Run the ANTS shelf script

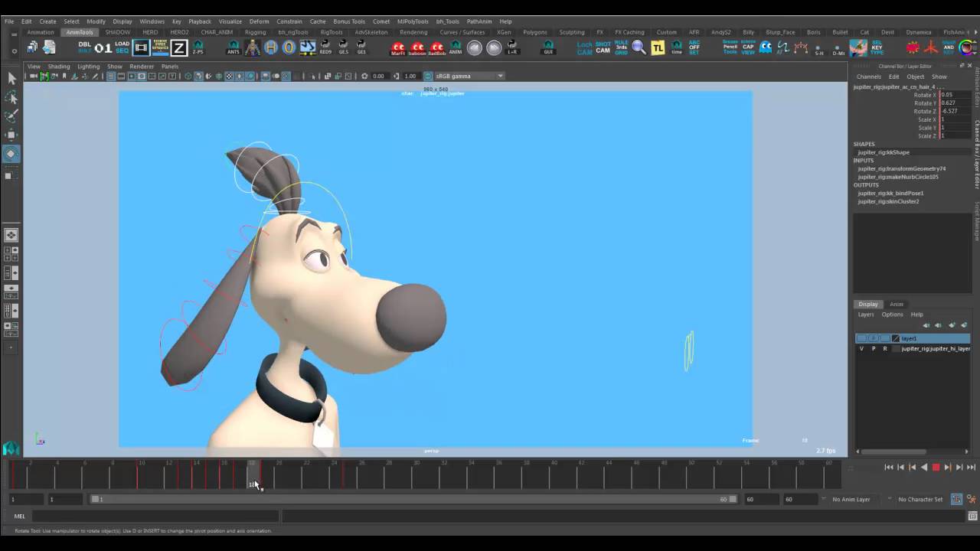(234, 47)
